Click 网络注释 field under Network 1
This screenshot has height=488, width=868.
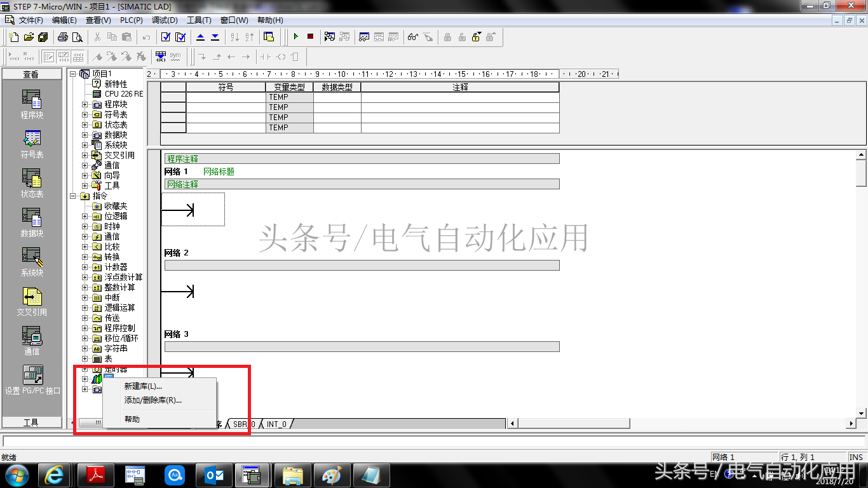(362, 184)
